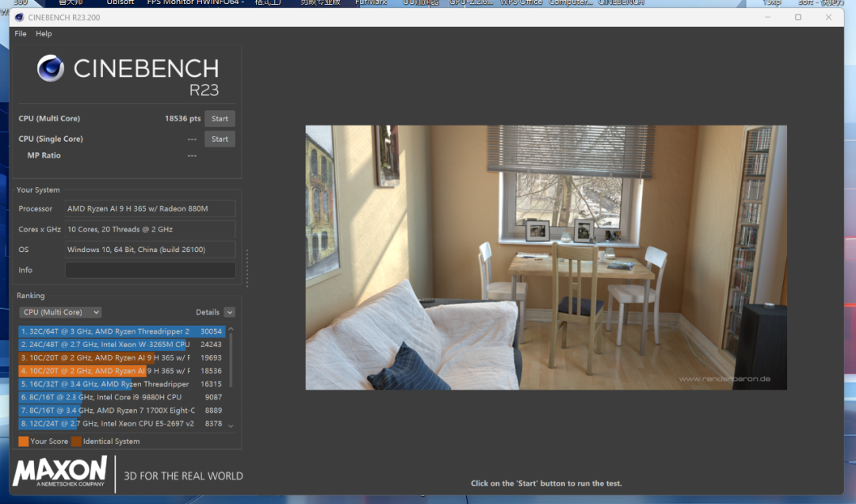856x504 pixels.
Task: Click the MAXON logo
Action: [60, 472]
